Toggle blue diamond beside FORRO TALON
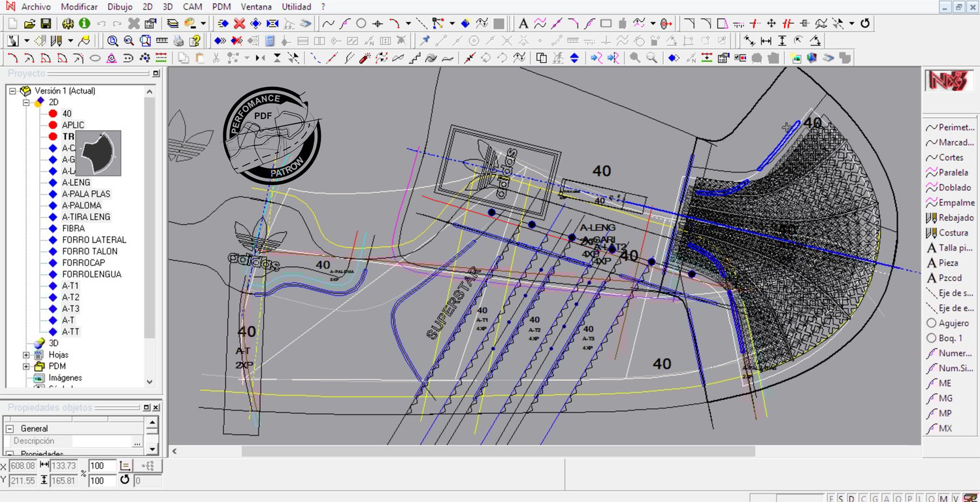The width and height of the screenshot is (980, 502). 54,252
